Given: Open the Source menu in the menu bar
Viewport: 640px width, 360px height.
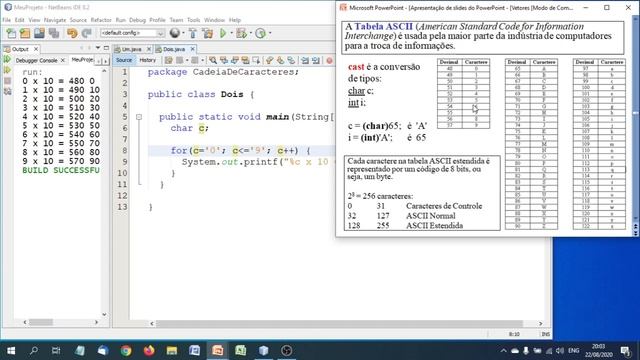Looking at the screenshot, I should coord(78,20).
